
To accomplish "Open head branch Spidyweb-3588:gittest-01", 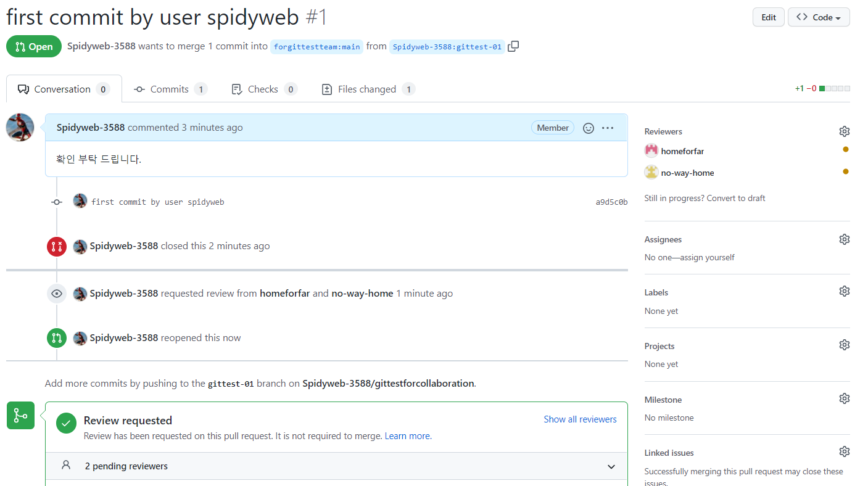I will [447, 46].
